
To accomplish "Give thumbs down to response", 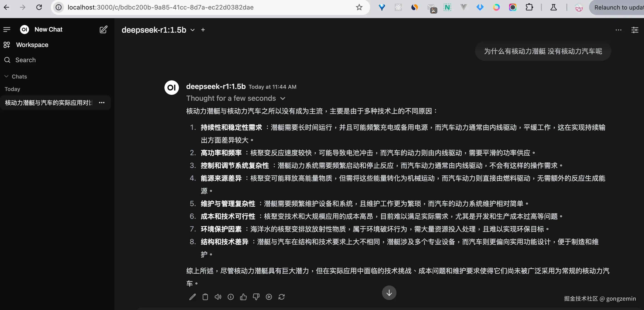I will [x=256, y=297].
